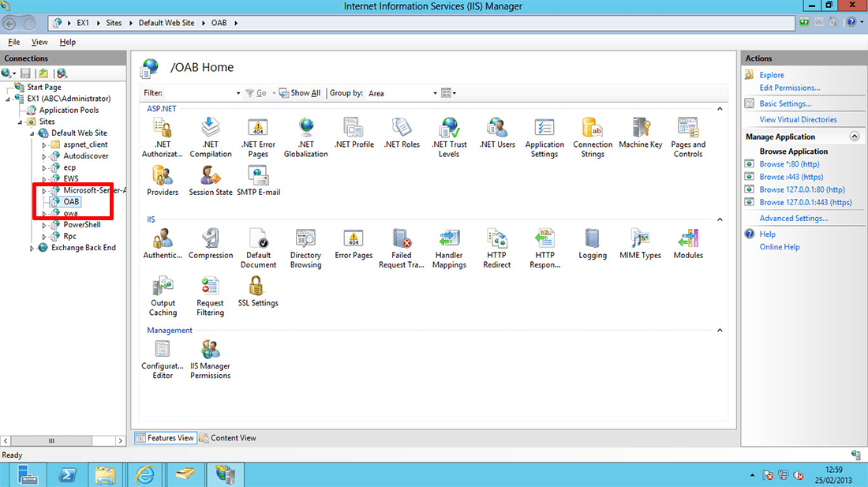Expand the PowerShell tree node

[x=43, y=225]
